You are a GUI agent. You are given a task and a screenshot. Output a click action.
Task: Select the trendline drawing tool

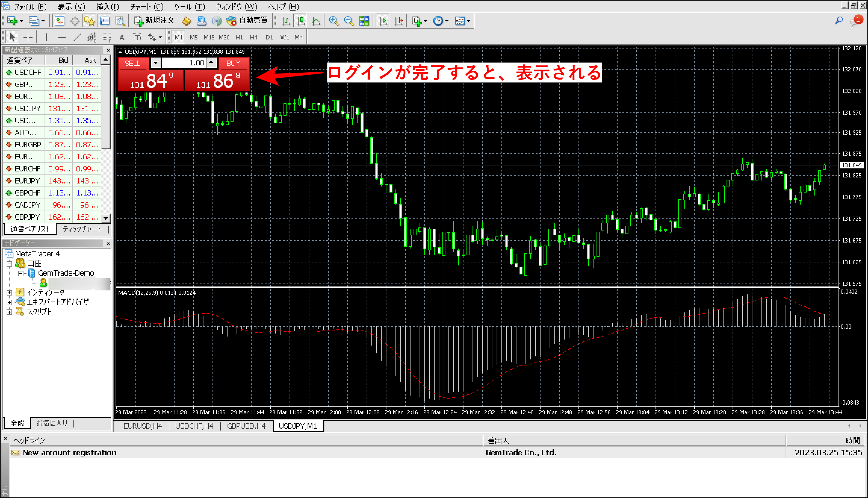click(x=77, y=37)
